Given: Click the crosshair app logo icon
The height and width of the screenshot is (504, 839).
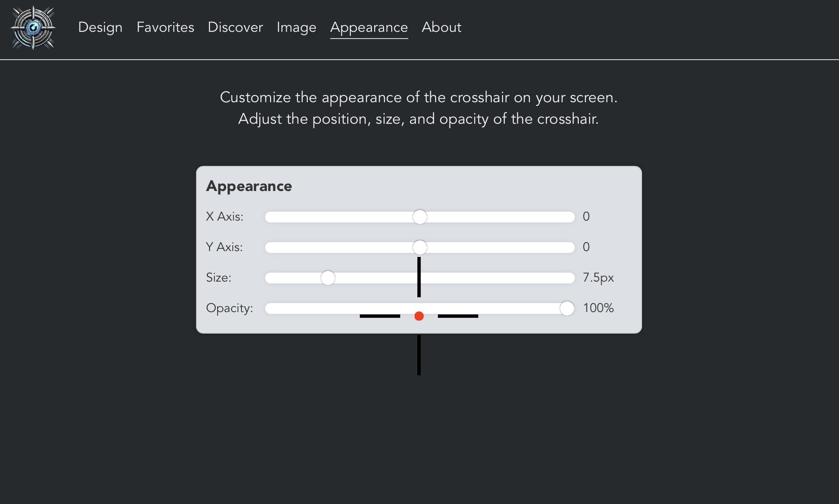Looking at the screenshot, I should coord(33,28).
